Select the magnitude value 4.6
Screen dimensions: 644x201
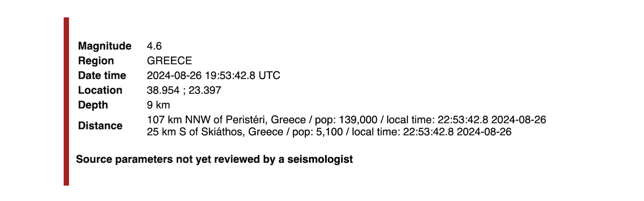pos(154,46)
